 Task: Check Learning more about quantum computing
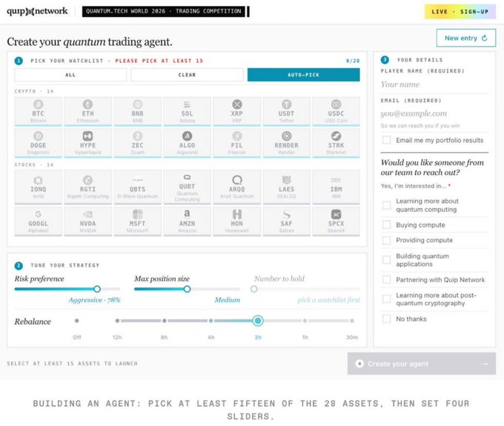pyautogui.click(x=387, y=205)
